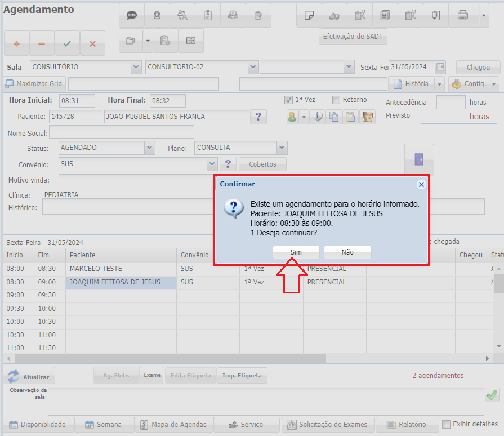Image resolution: width=504 pixels, height=436 pixels.
Task: Click the question mark beside patient name
Action: click(x=258, y=117)
